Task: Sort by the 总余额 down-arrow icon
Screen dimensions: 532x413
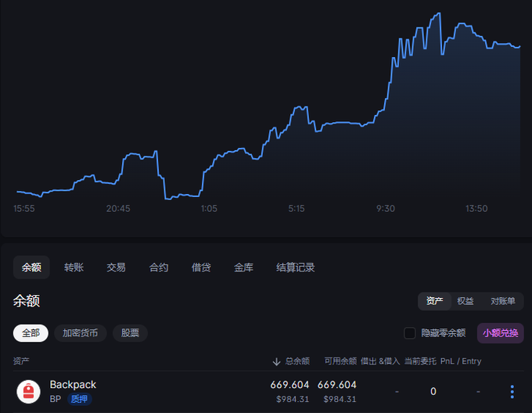Action: click(x=276, y=361)
